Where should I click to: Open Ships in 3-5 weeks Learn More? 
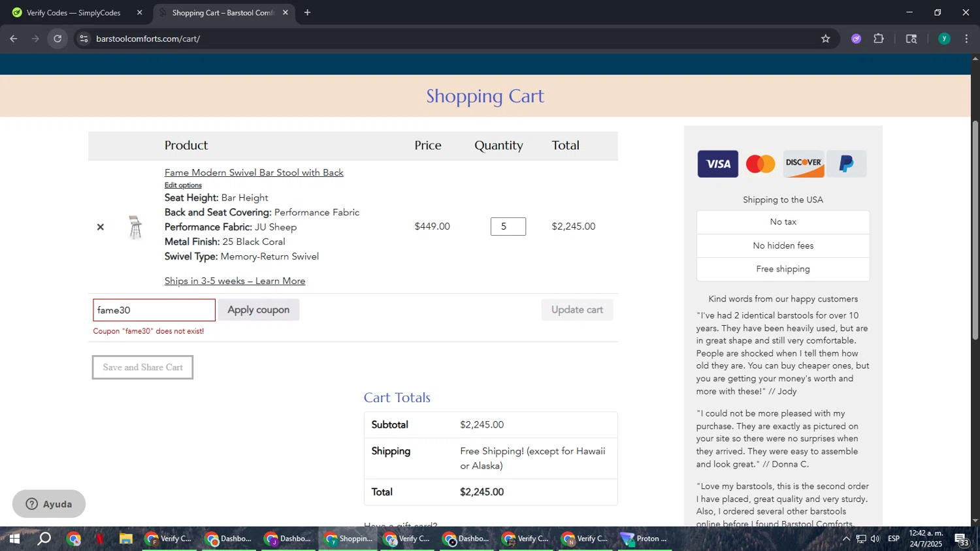(x=235, y=281)
